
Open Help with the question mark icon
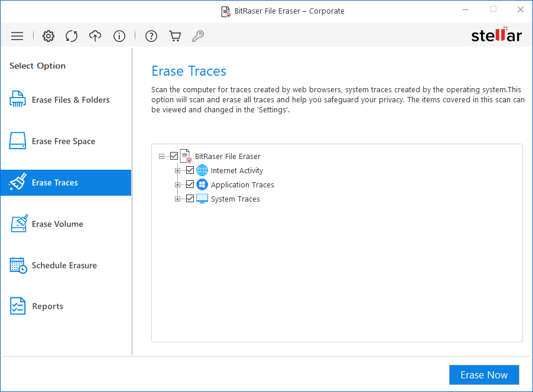[151, 36]
